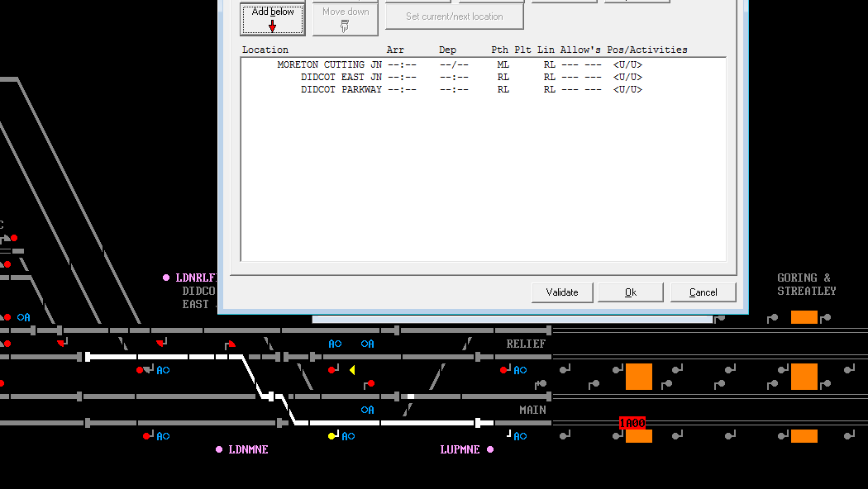Image resolution: width=868 pixels, height=489 pixels.
Task: Select the pink dot beside LUPMNE
Action: coord(490,449)
